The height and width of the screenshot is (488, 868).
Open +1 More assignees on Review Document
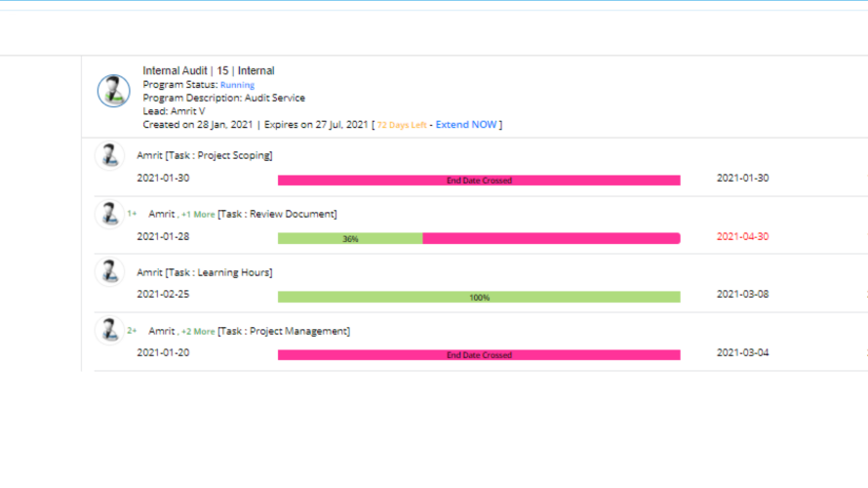click(198, 215)
